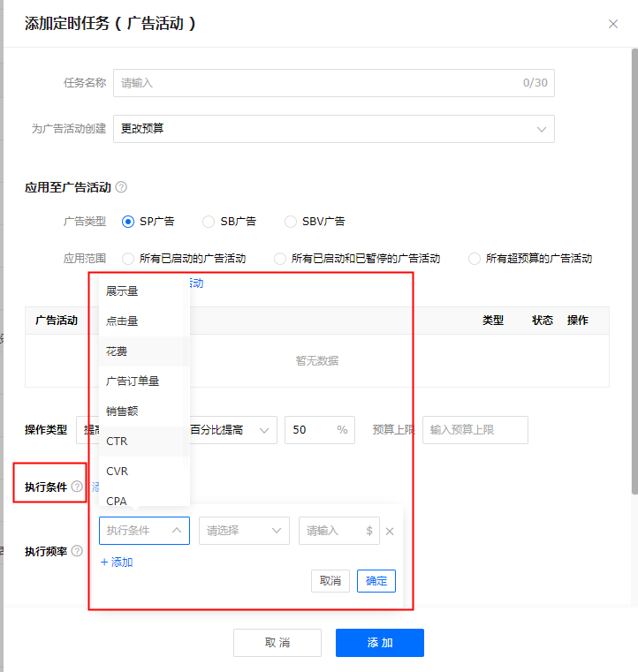Open the 更改预算 dropdown

click(333, 129)
